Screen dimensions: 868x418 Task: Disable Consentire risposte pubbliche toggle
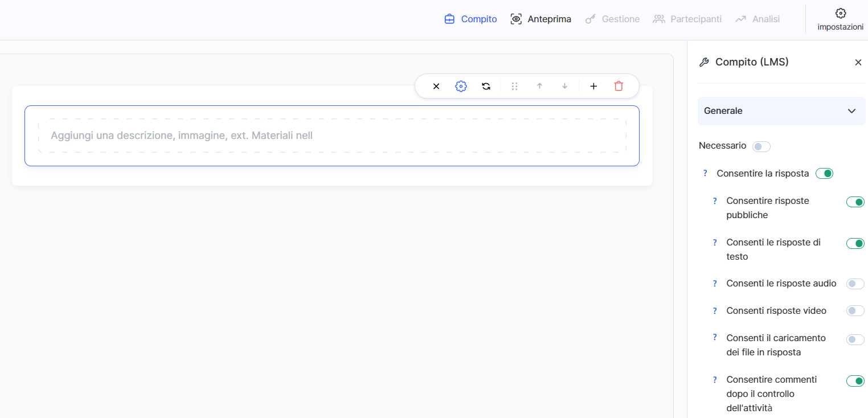855,202
